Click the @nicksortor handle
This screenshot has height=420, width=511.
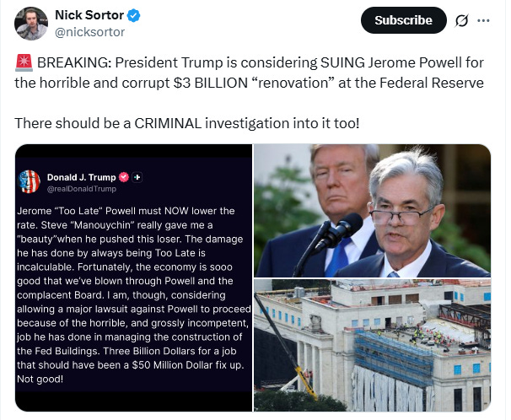click(89, 32)
